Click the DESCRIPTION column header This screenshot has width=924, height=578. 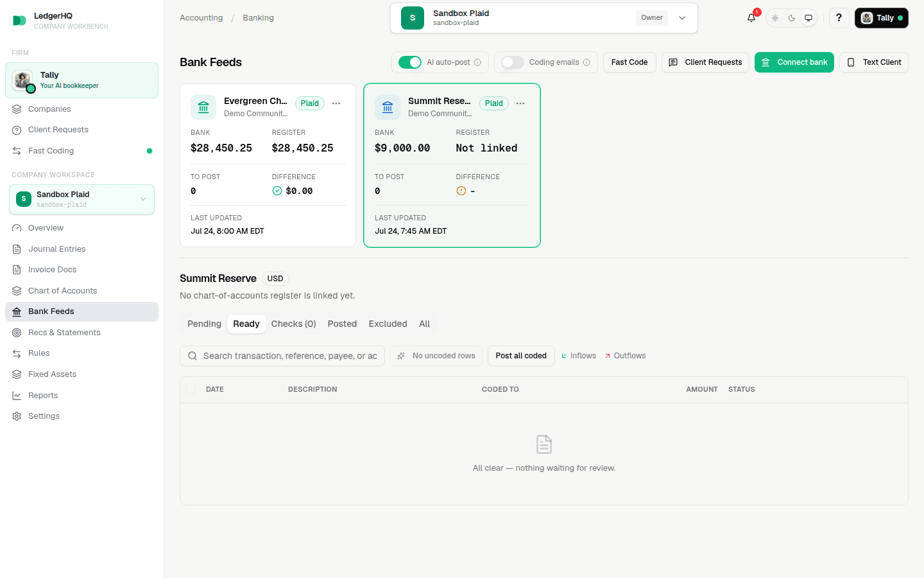[312, 389]
